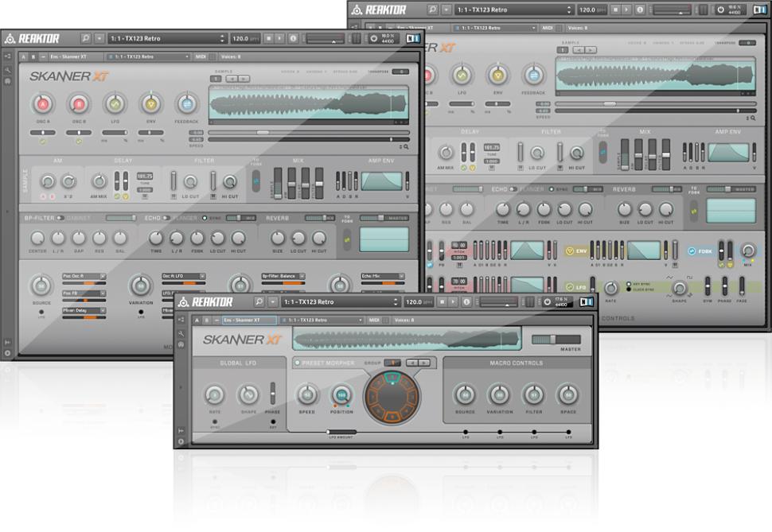Click the blue FEEDBACK knob in the left window
The height and width of the screenshot is (532, 772).
click(186, 104)
